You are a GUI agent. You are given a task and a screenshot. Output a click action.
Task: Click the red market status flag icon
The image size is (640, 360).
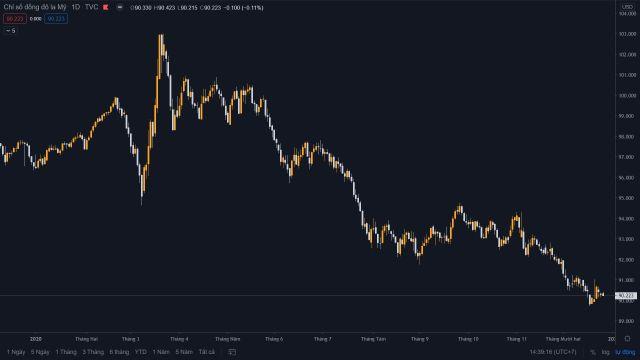[106, 7]
